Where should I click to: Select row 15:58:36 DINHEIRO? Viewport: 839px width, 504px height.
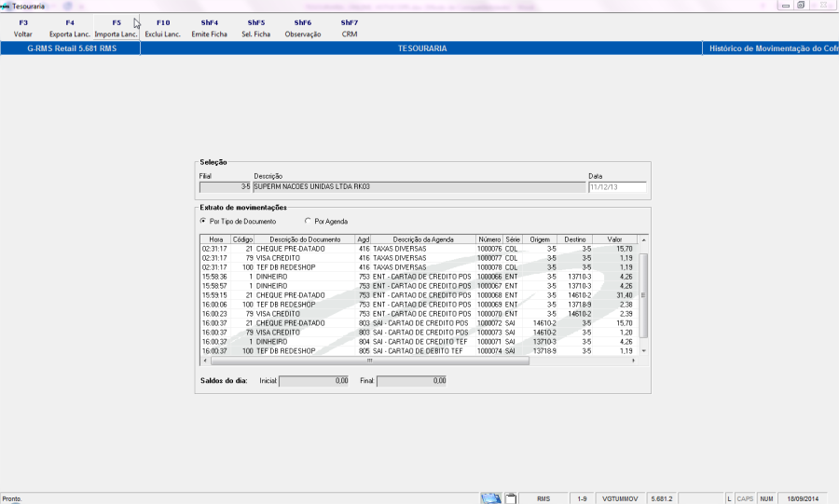point(419,277)
